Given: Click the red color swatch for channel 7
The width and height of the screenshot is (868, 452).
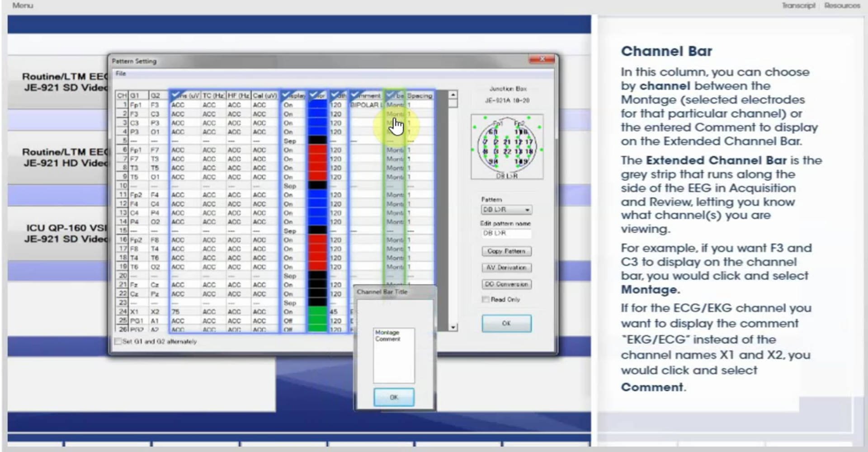Looking at the screenshot, I should [x=317, y=159].
